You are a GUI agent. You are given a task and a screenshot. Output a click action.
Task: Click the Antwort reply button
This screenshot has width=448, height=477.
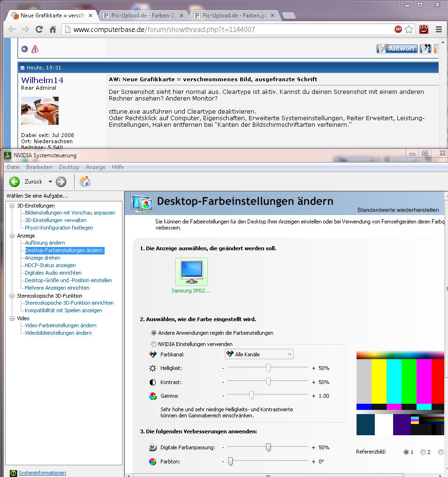pyautogui.click(x=397, y=49)
